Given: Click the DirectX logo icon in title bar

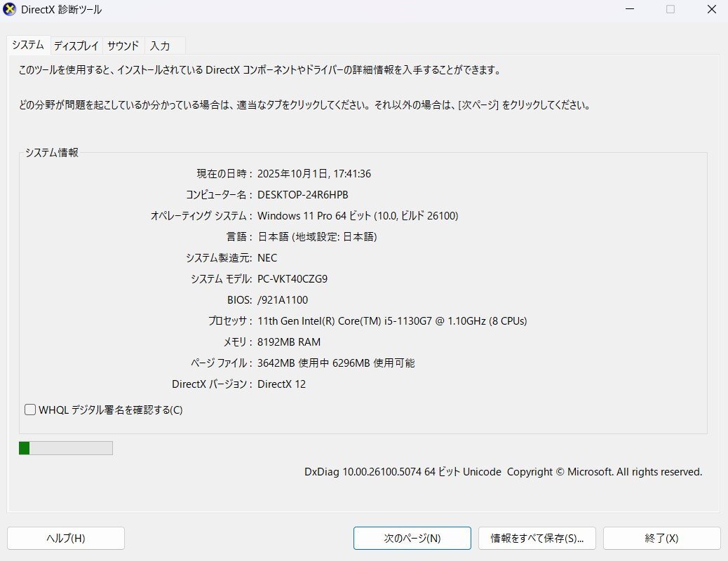Looking at the screenshot, I should (x=9, y=9).
